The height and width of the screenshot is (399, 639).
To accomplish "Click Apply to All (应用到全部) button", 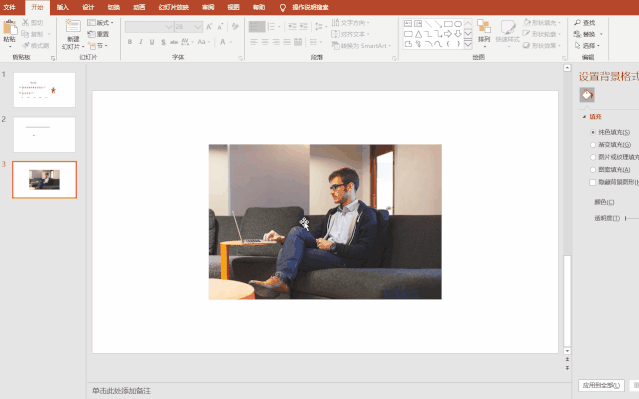I will 601,385.
